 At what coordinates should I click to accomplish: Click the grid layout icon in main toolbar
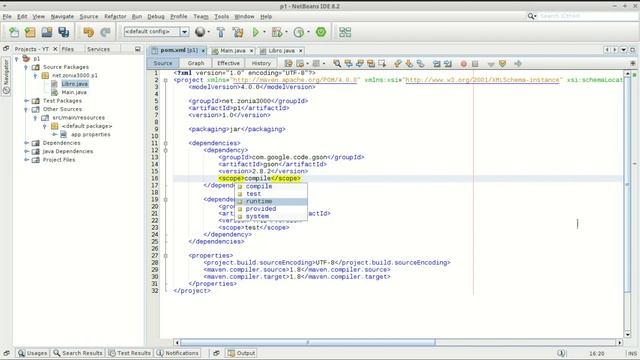click(x=345, y=32)
